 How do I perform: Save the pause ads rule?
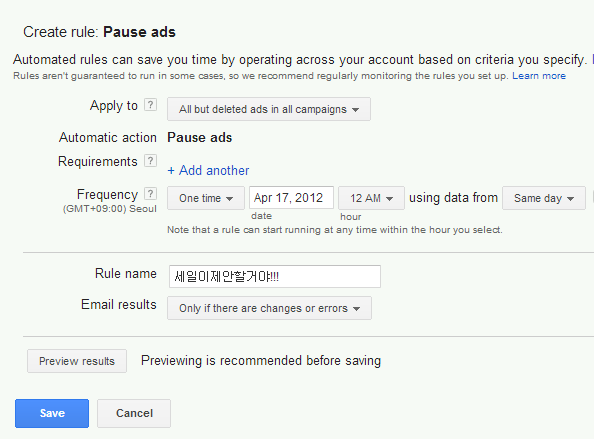pyautogui.click(x=52, y=413)
